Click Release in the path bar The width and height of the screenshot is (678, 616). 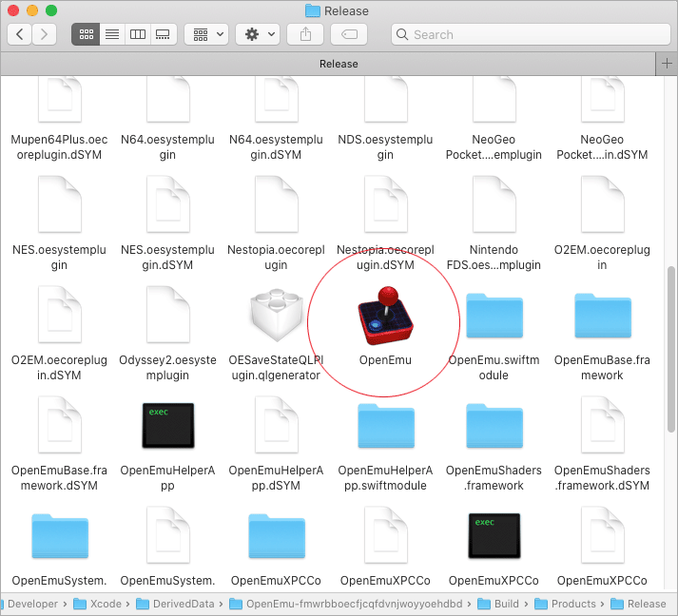pyautogui.click(x=638, y=604)
